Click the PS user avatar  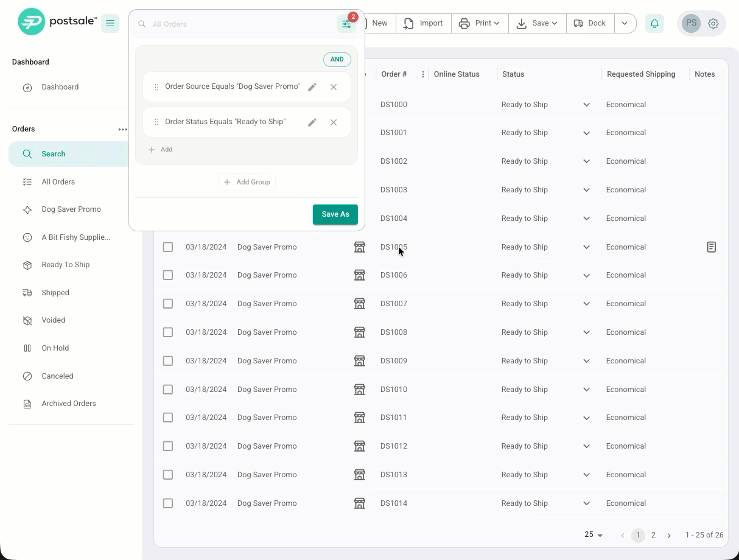(691, 23)
